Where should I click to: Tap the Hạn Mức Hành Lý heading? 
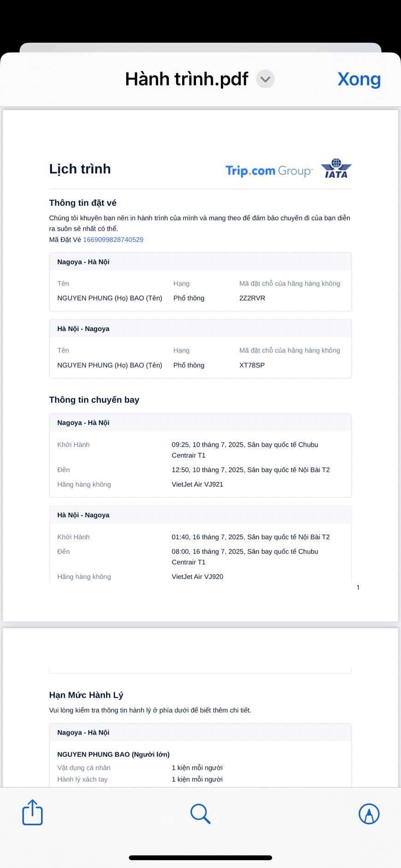click(x=86, y=695)
